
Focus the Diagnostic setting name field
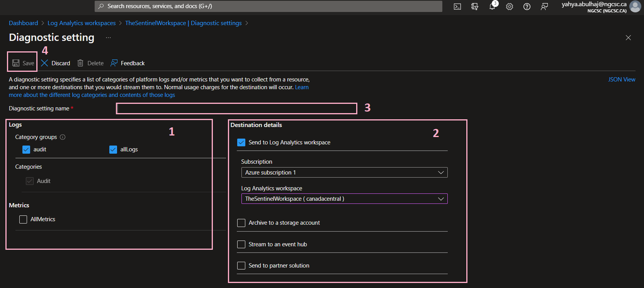tap(236, 108)
